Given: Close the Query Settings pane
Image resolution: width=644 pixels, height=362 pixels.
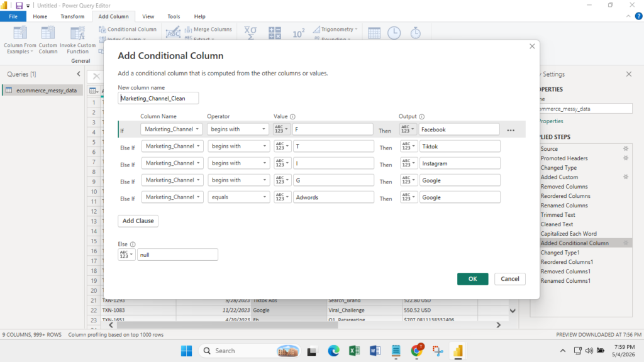Looking at the screenshot, I should pos(629,74).
